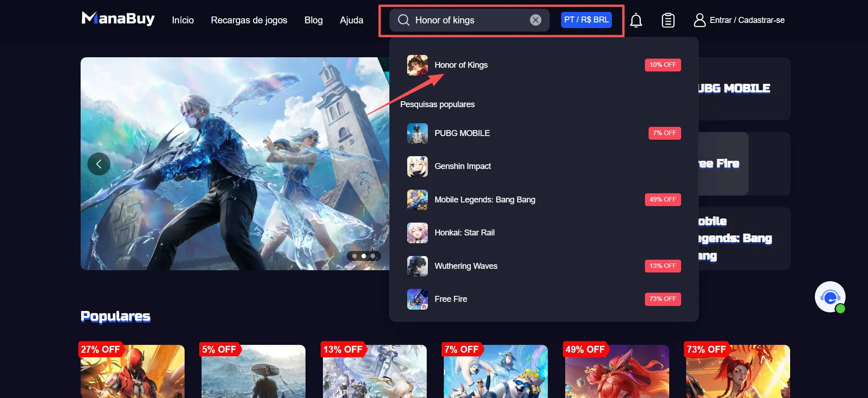Click the Mobile Legends game icon
Image resolution: width=868 pixels, height=398 pixels.
[x=417, y=200]
